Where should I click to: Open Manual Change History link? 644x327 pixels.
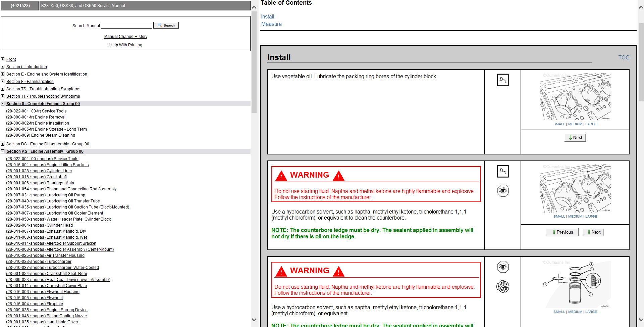[x=126, y=37]
